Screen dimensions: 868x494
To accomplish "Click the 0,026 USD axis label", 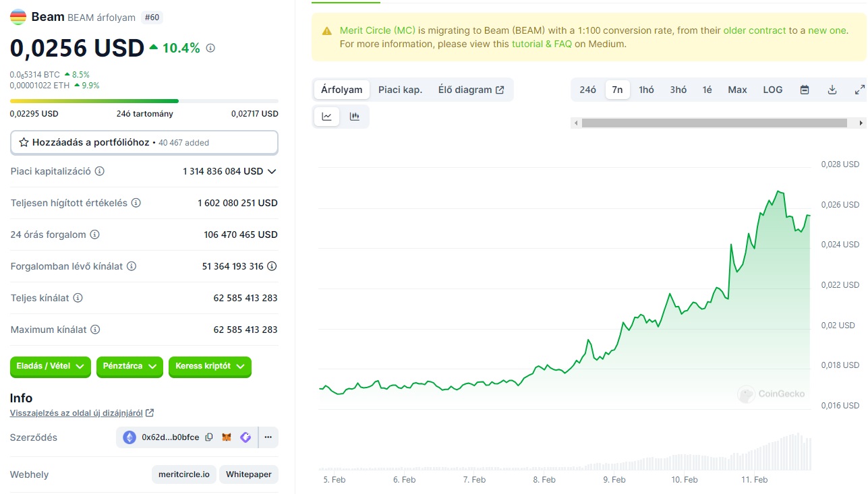I will (840, 204).
